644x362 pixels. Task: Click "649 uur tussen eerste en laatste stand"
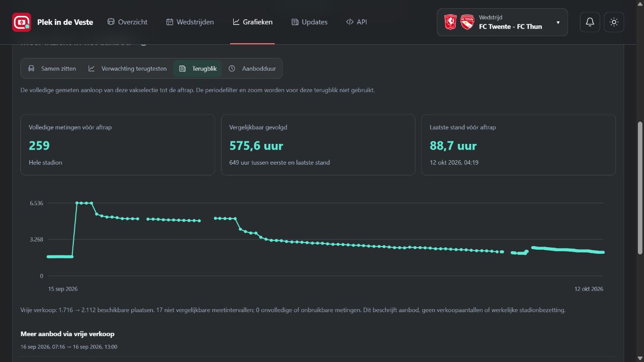coord(279,163)
